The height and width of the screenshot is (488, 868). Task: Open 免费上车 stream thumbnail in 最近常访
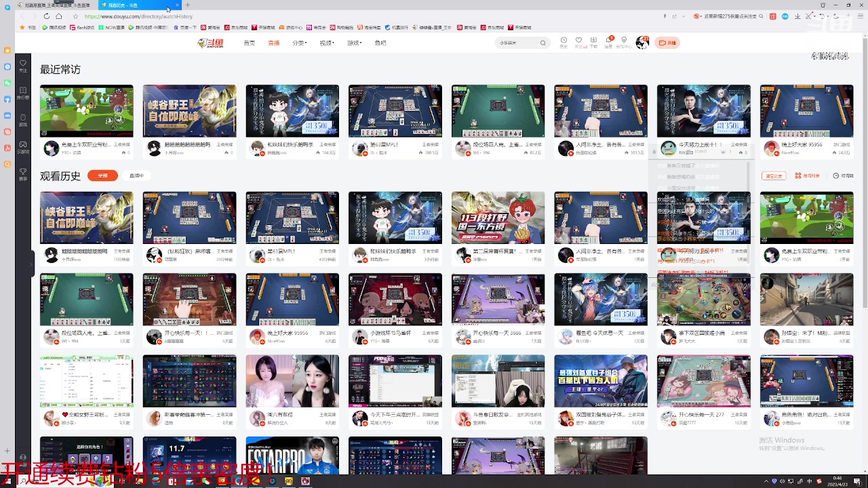(86, 110)
